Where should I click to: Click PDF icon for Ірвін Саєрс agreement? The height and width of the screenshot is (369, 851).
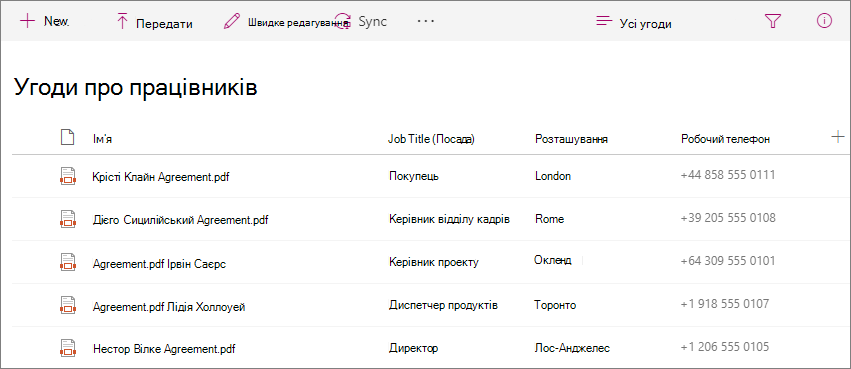coord(67,262)
